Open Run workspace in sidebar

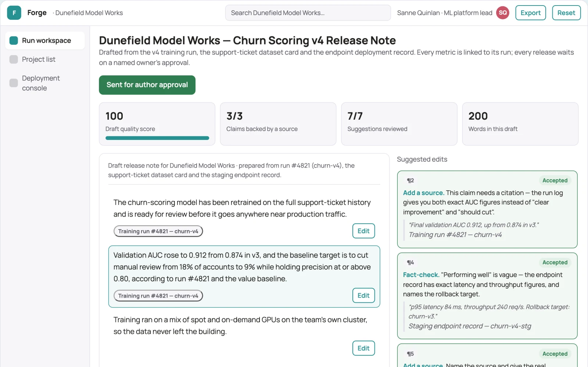[45, 40]
